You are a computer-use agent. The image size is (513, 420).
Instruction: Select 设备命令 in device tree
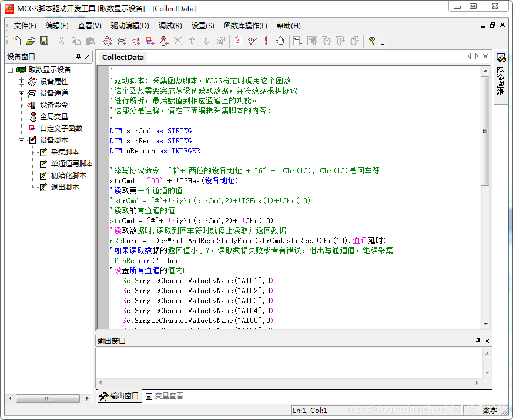54,105
